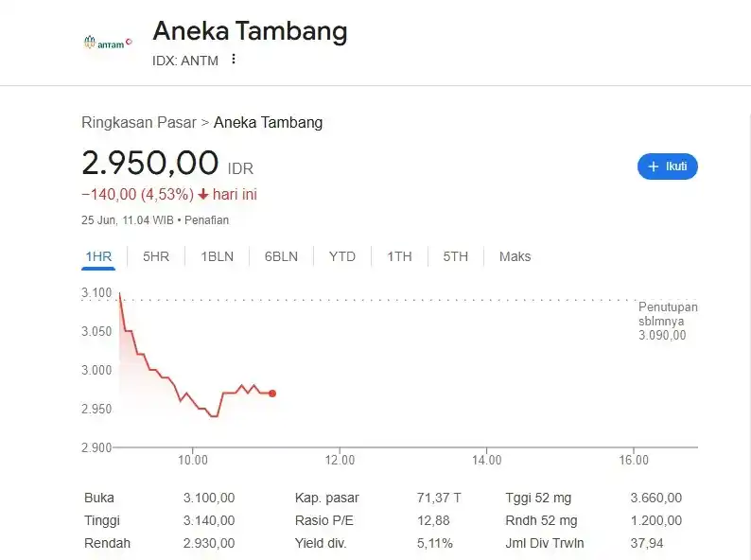
Task: Switch to the 5HR chart tab
Action: [x=156, y=256]
